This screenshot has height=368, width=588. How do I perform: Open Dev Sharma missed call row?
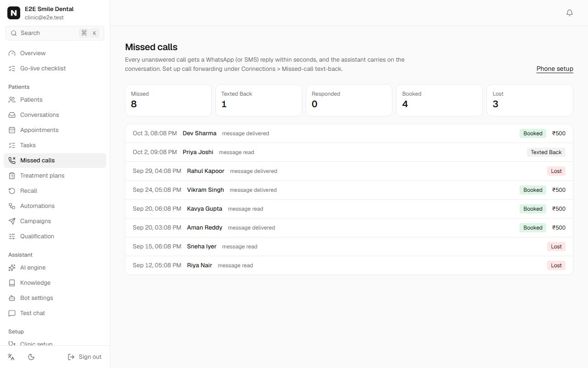349,133
